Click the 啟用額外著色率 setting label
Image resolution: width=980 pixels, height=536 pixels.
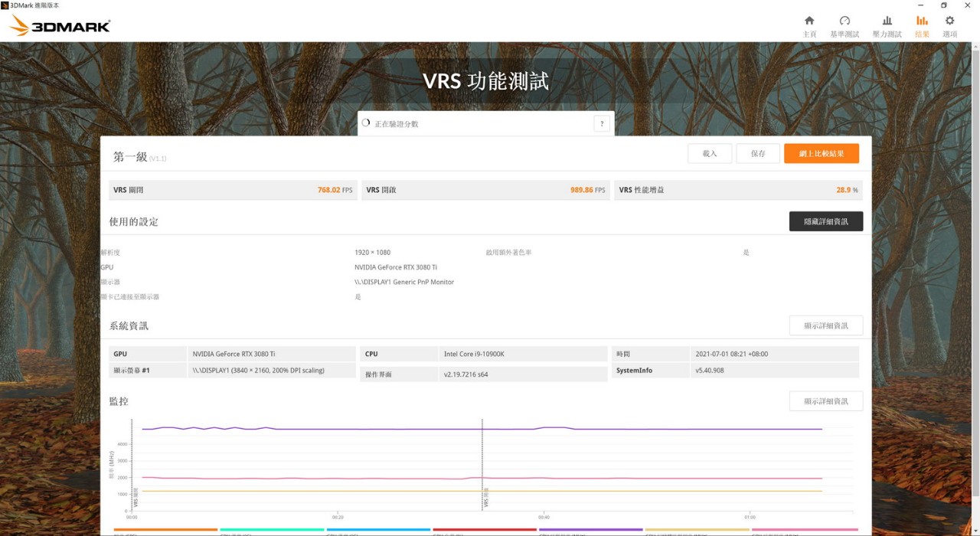click(508, 253)
